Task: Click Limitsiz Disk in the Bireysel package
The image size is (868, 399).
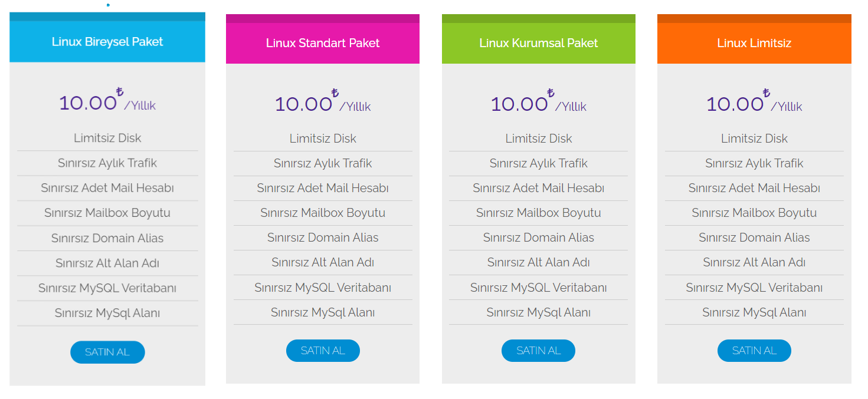Action: coord(107,138)
